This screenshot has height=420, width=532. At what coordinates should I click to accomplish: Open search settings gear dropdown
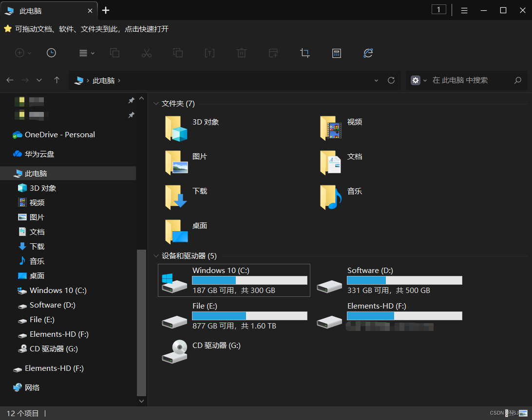pos(418,80)
